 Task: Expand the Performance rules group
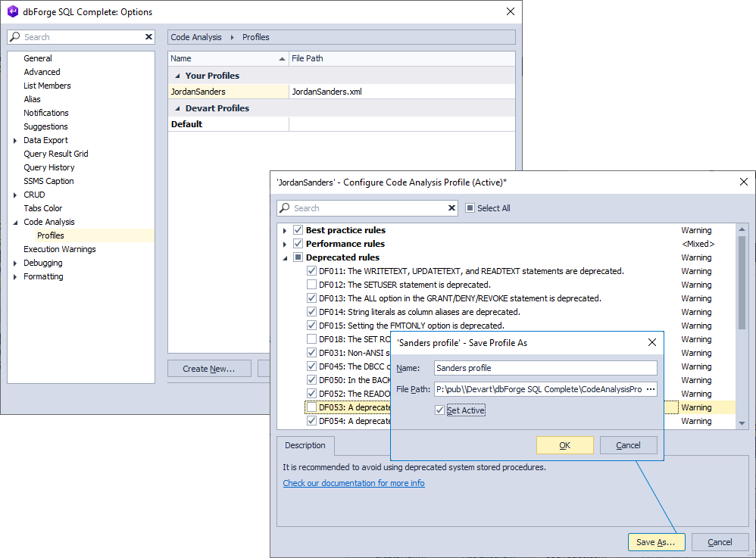[x=285, y=244]
